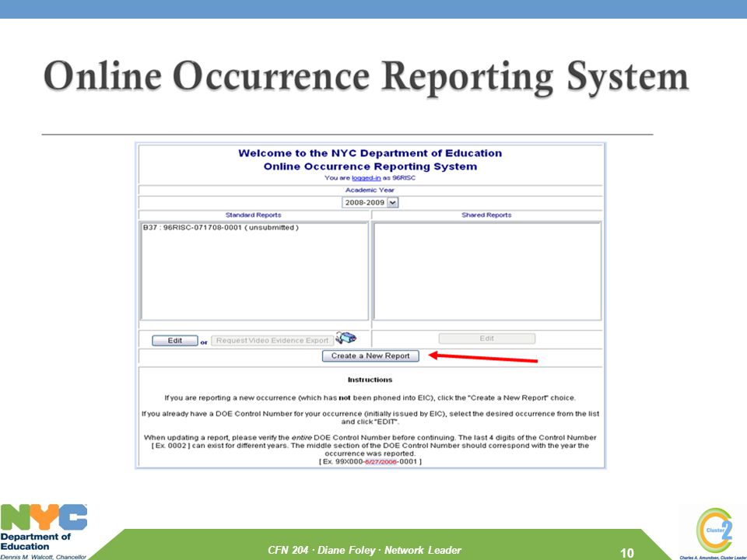Open the Academic Year 2008-2009 dropdown
Image resolution: width=747 pixels, height=560 pixels.
point(370,202)
